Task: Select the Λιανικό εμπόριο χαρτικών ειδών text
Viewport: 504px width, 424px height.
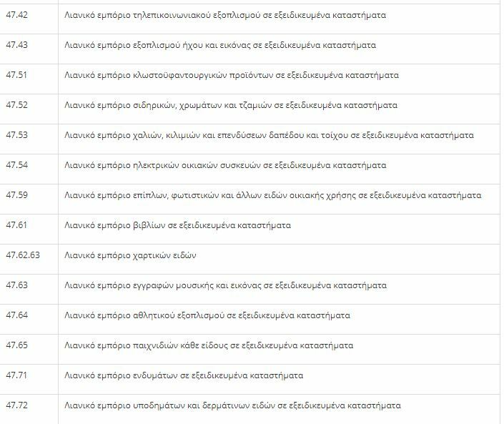Action: coord(130,255)
